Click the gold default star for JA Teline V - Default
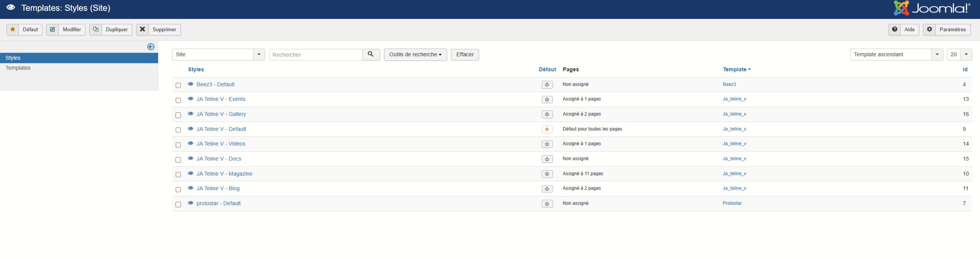Screen dimensions: 980x259 (547, 129)
